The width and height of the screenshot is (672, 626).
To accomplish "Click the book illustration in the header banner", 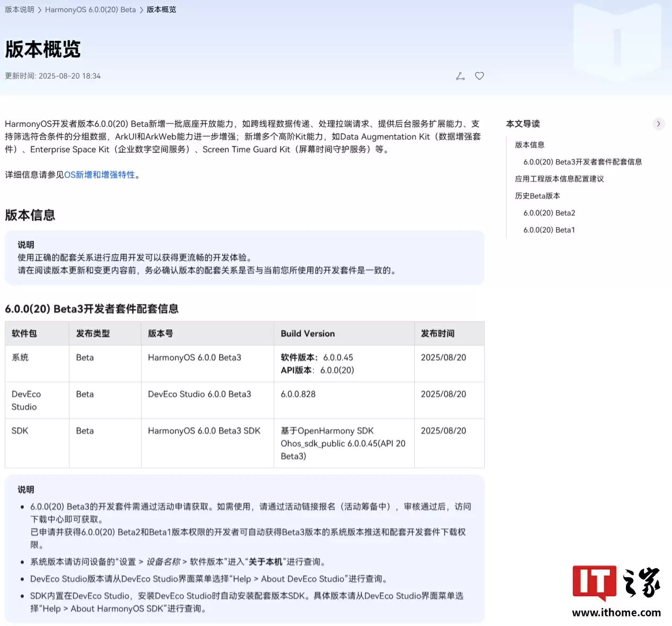I will tap(617, 42).
